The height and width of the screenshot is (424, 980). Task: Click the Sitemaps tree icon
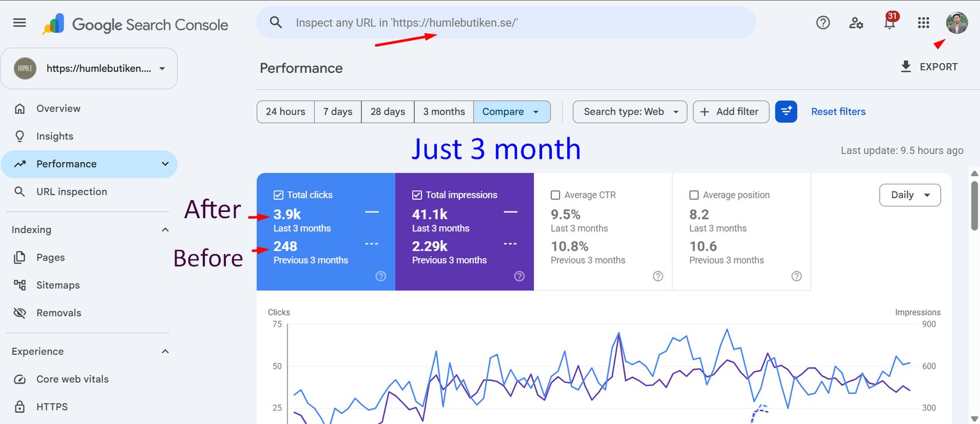pyautogui.click(x=20, y=285)
